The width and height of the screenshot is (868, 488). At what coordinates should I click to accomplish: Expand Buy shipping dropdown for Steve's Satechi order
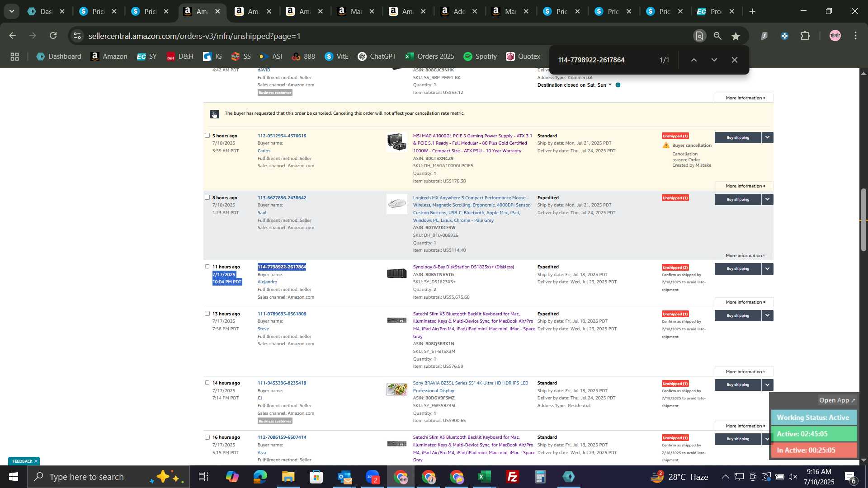click(x=767, y=315)
